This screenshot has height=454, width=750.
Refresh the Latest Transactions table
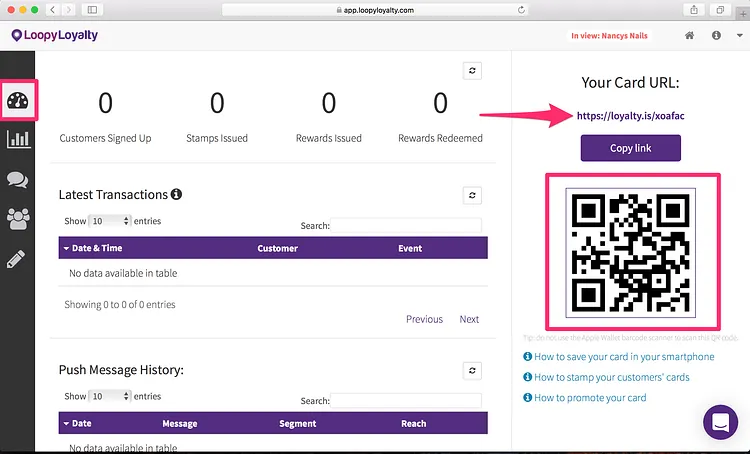pos(472,195)
